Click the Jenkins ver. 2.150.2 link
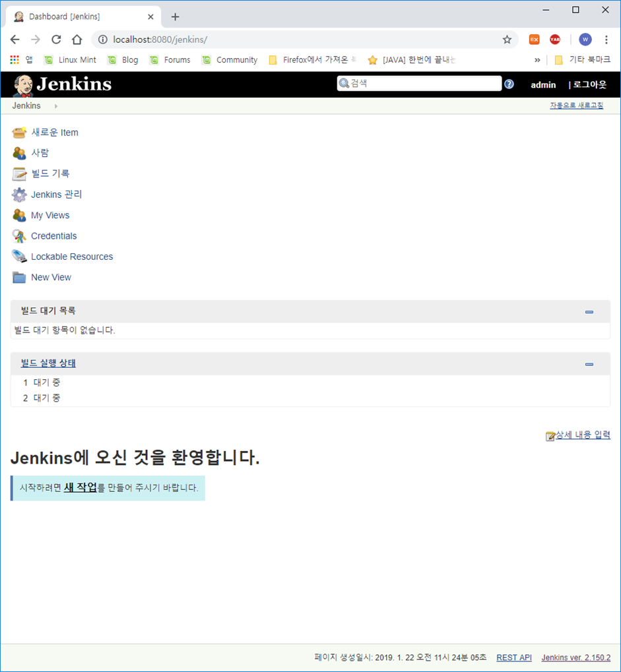The width and height of the screenshot is (621, 672). [576, 657]
